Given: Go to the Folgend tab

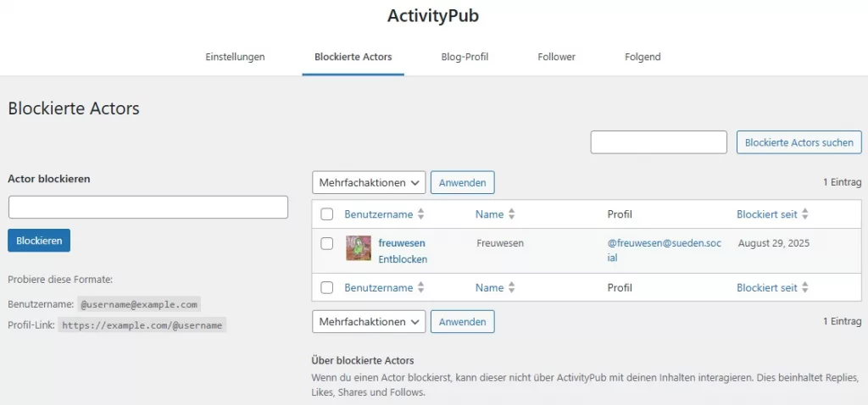Looking at the screenshot, I should tap(643, 57).
